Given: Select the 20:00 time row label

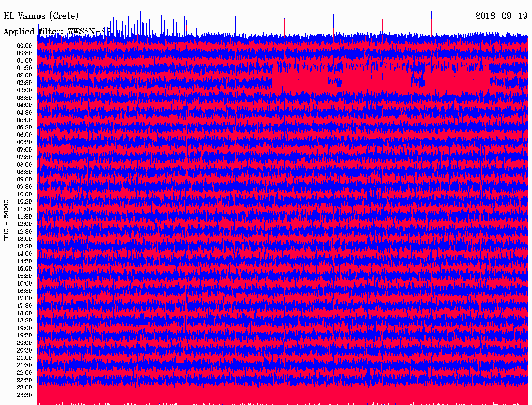Looking at the screenshot, I should tap(24, 343).
